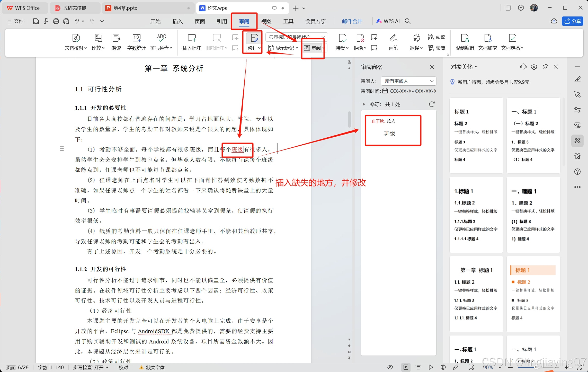Open the 显示标记的最终状态 dropdown
This screenshot has width=588, height=372.
[296, 37]
